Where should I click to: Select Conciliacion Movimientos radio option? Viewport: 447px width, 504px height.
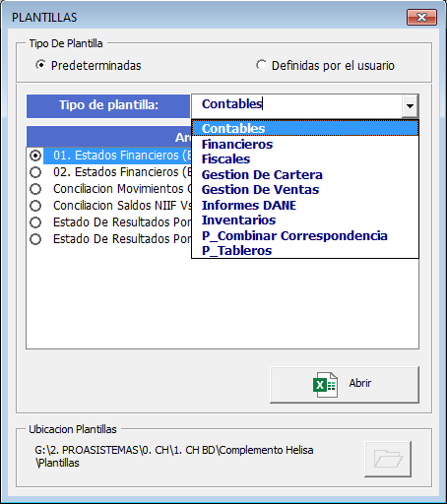point(35,189)
